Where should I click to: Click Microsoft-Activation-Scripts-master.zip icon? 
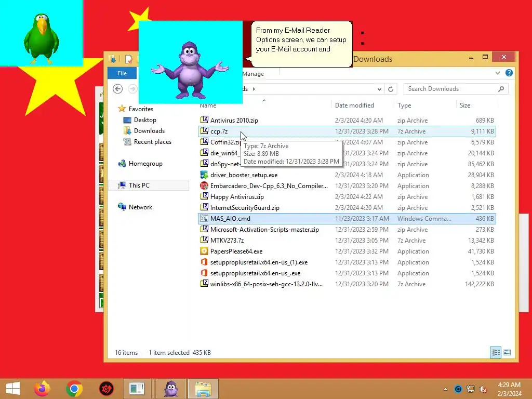(x=204, y=229)
